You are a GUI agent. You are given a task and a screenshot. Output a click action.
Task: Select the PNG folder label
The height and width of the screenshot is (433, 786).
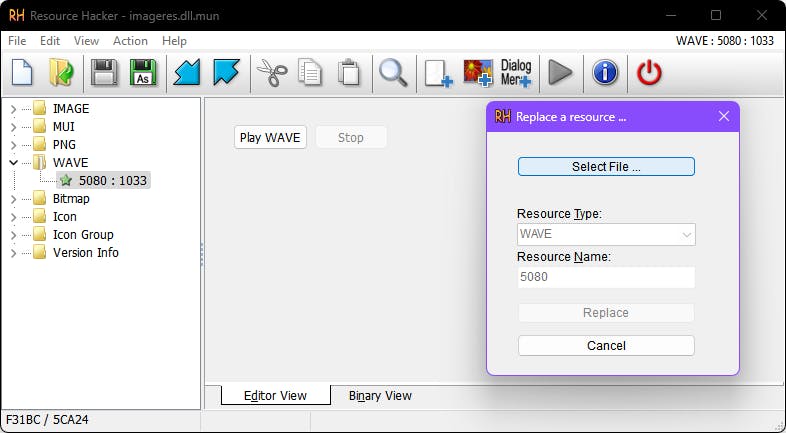pos(64,145)
